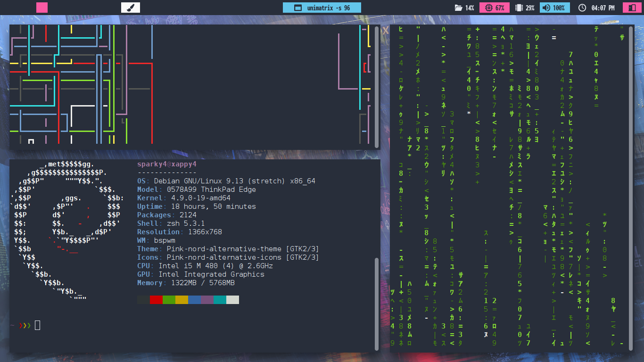Open the CPU usage module showing 67%

[495, 8]
